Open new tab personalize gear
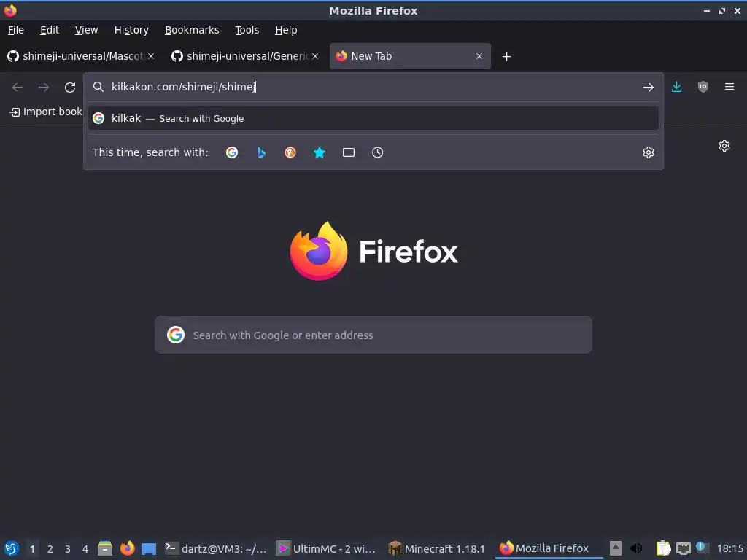 pos(724,146)
